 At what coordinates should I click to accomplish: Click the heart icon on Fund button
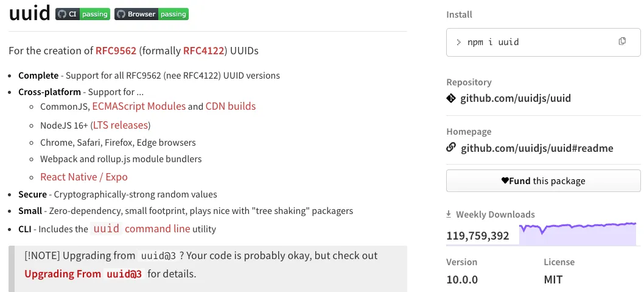pos(505,180)
